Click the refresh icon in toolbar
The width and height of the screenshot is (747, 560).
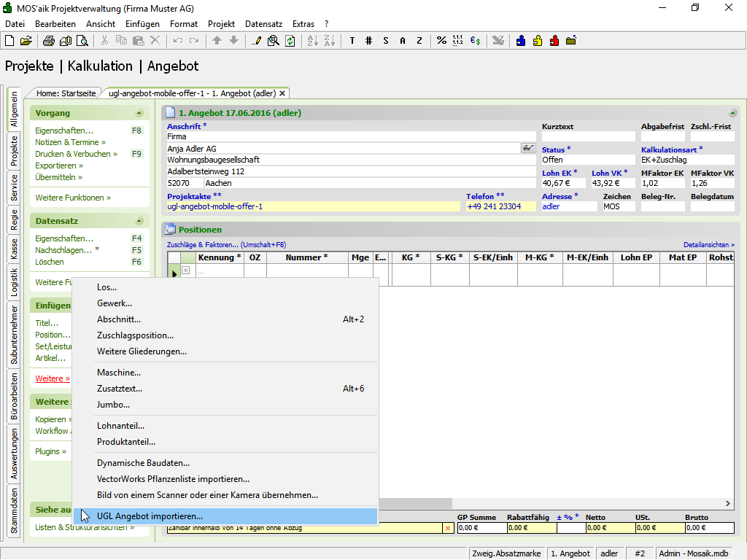click(290, 41)
